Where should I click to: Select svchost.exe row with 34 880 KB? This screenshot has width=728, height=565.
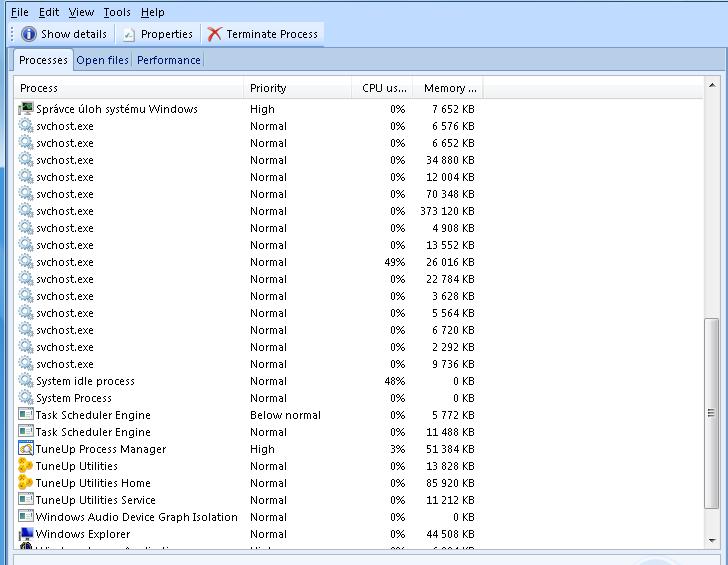(248, 160)
